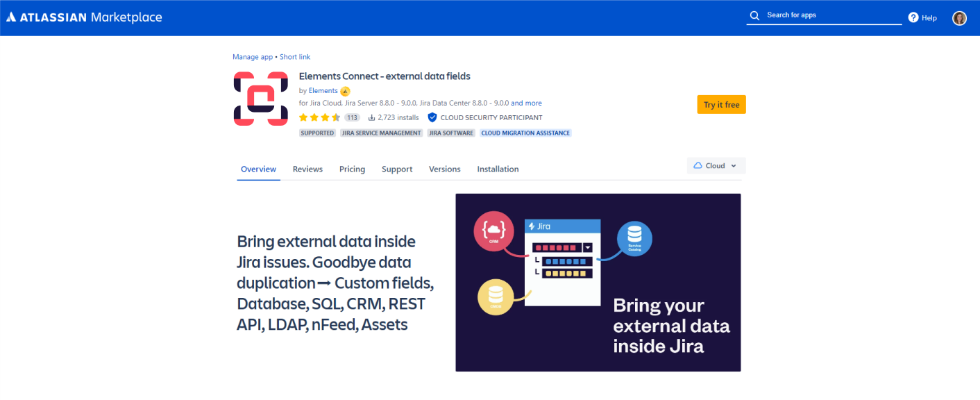980x400 pixels.
Task: Open the Elements vendor link
Action: [x=323, y=91]
